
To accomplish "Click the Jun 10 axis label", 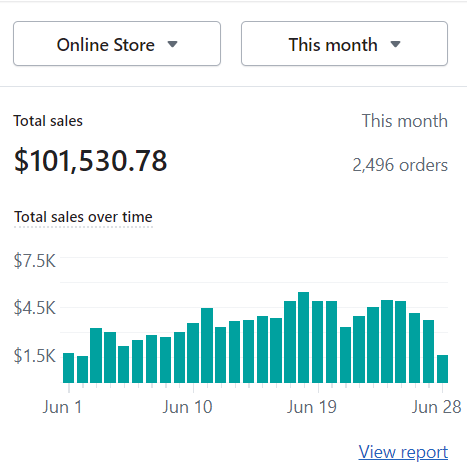I will (187, 407).
